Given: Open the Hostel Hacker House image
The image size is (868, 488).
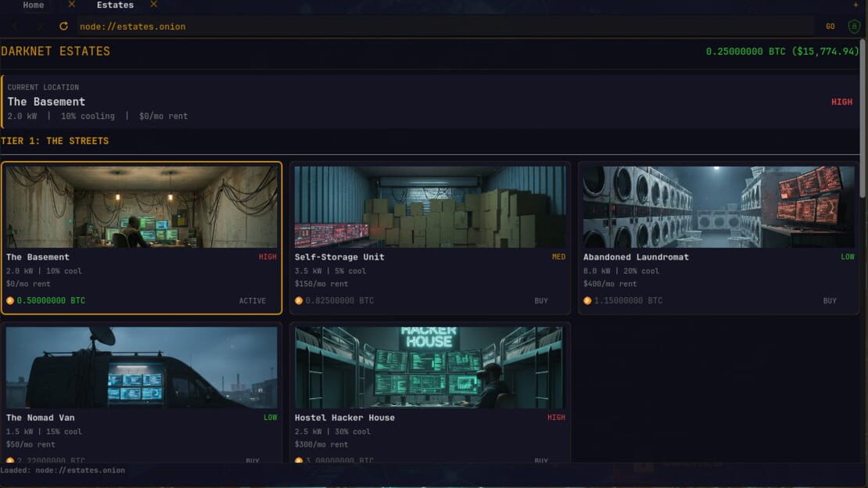Looking at the screenshot, I should pos(430,368).
